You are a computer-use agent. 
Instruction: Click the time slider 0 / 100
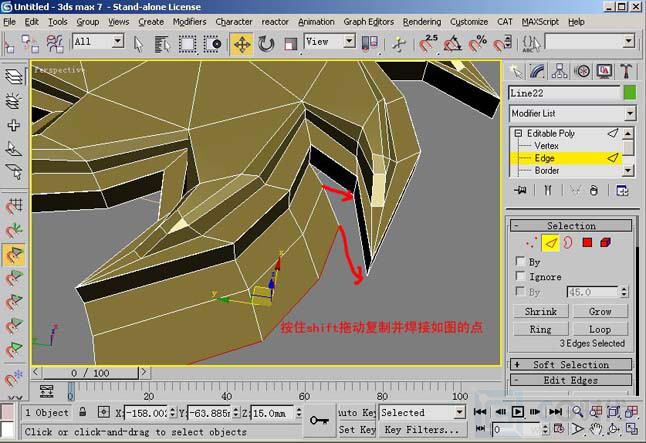click(x=90, y=373)
